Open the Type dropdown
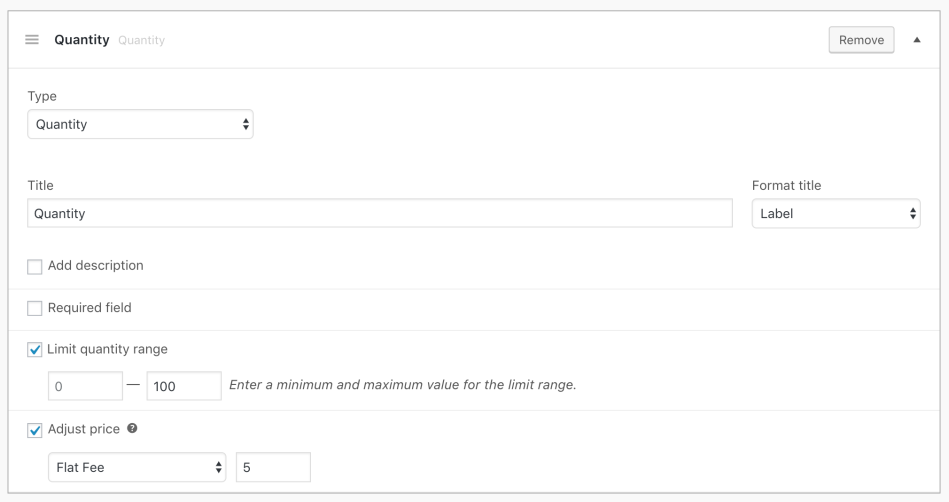 (140, 125)
